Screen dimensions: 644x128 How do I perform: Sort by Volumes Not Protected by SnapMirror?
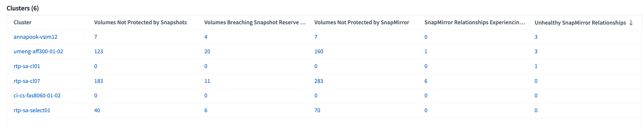362,22
